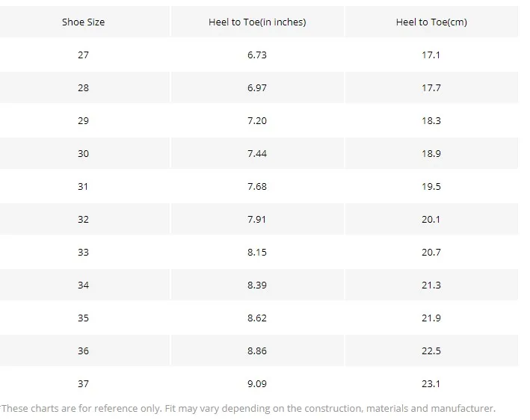This screenshot has width=530, height=420.
Task: Click the Shoe Size column header
Action: [83, 22]
